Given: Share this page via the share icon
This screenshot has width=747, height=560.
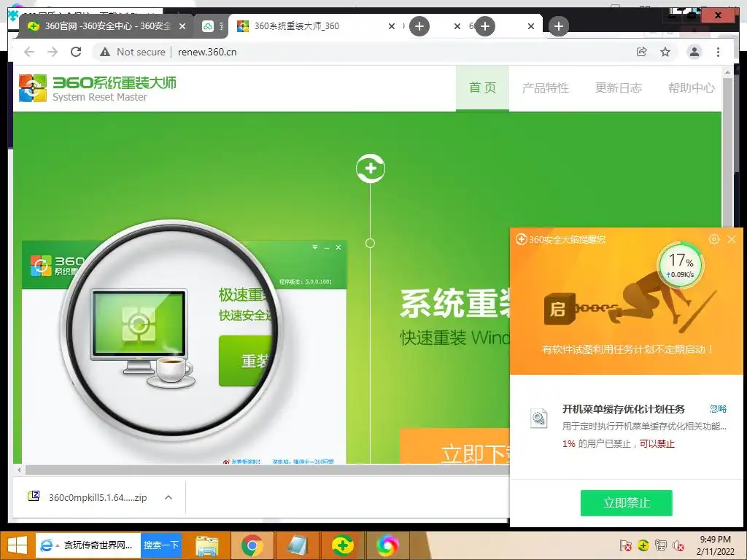Looking at the screenshot, I should coord(642,52).
